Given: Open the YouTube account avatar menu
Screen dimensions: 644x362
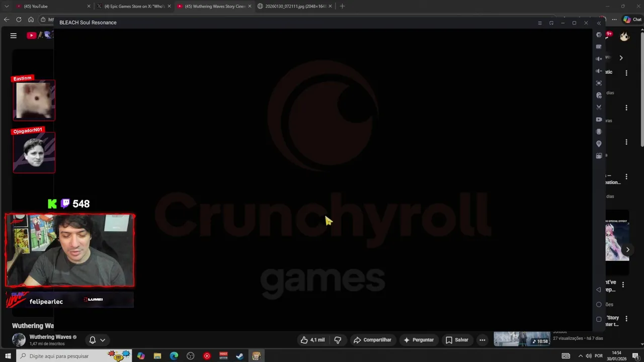Looking at the screenshot, I should point(624,36).
